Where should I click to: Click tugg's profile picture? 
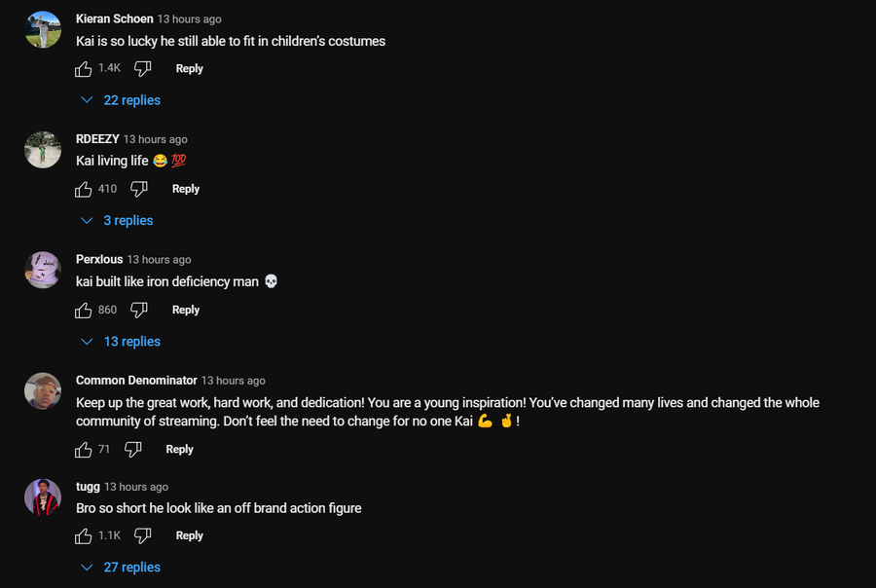[43, 497]
